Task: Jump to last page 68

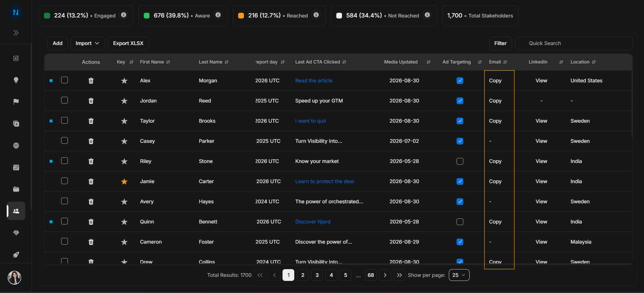Action: point(371,275)
